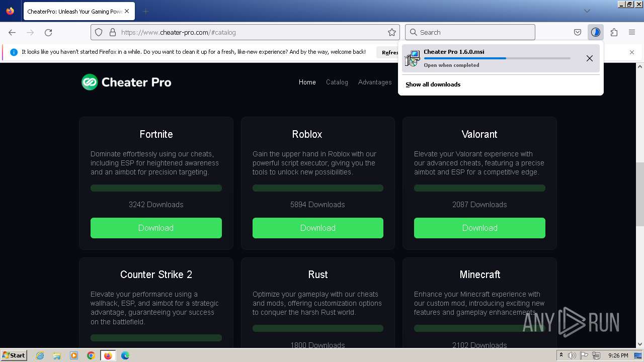The image size is (644, 362).
Task: Select the Advantages navigation link
Action: point(375,82)
